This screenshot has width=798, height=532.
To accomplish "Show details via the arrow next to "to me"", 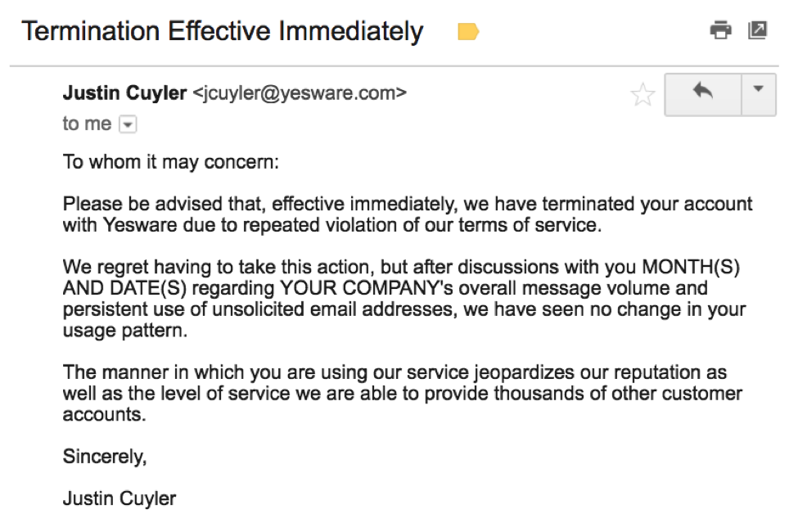I will pos(127,124).
